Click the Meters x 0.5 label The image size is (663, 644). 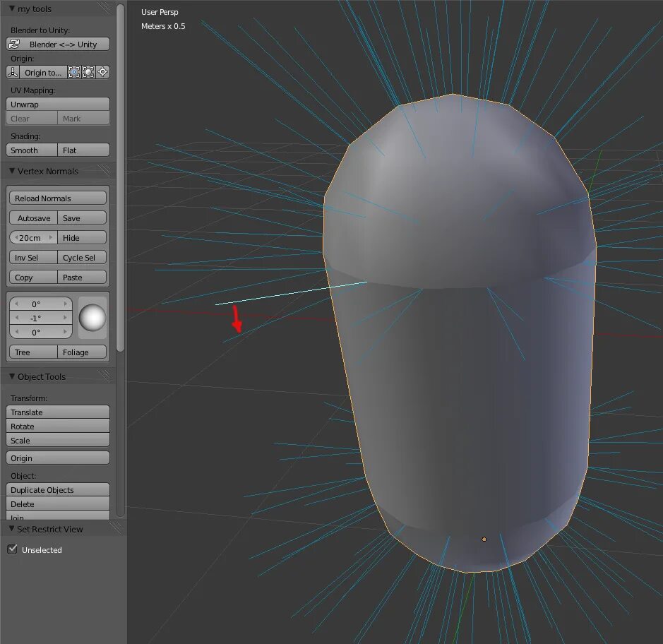(163, 26)
